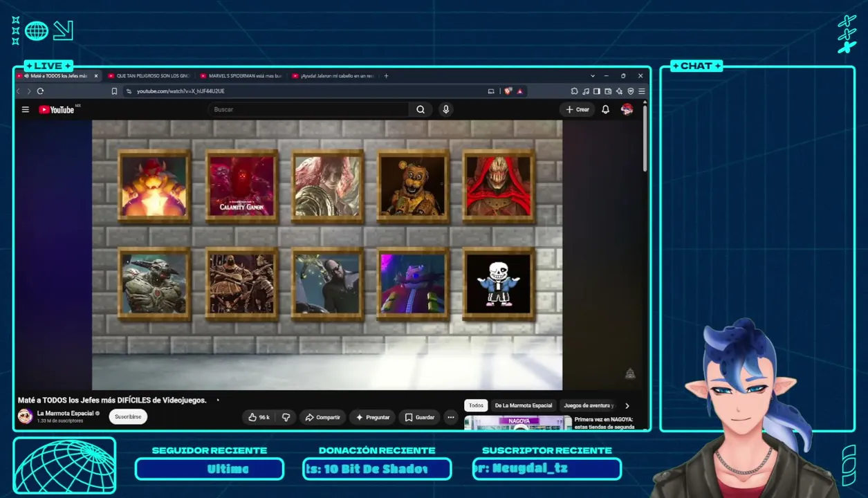Open site information icon beside URL
Image resolution: width=868 pixels, height=498 pixels.
coord(129,91)
